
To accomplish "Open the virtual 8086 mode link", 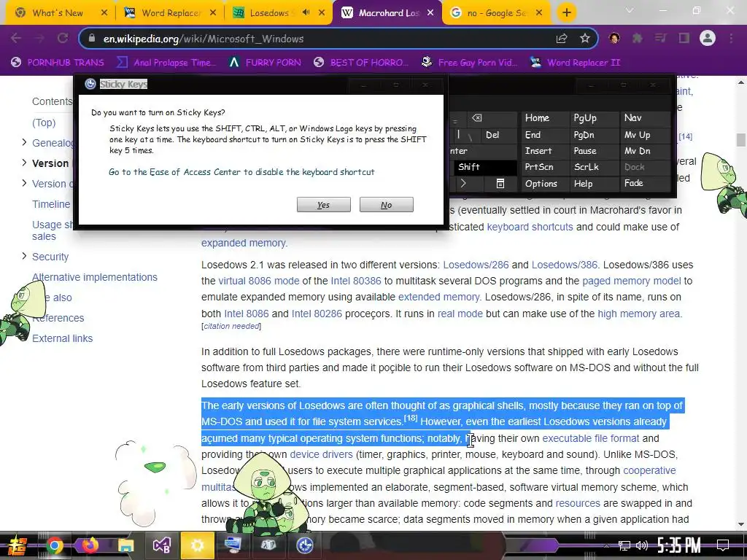I will coord(259,281).
